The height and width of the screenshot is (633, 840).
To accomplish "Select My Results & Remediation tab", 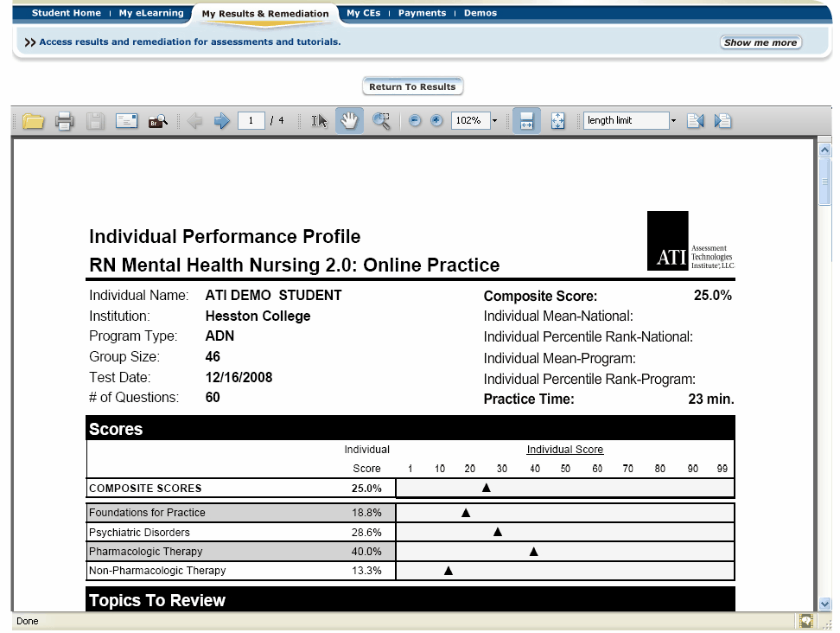I will point(265,14).
